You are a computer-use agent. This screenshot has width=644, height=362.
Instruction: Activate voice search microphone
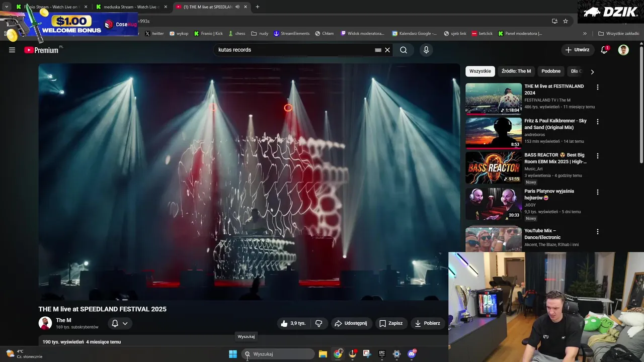click(426, 50)
